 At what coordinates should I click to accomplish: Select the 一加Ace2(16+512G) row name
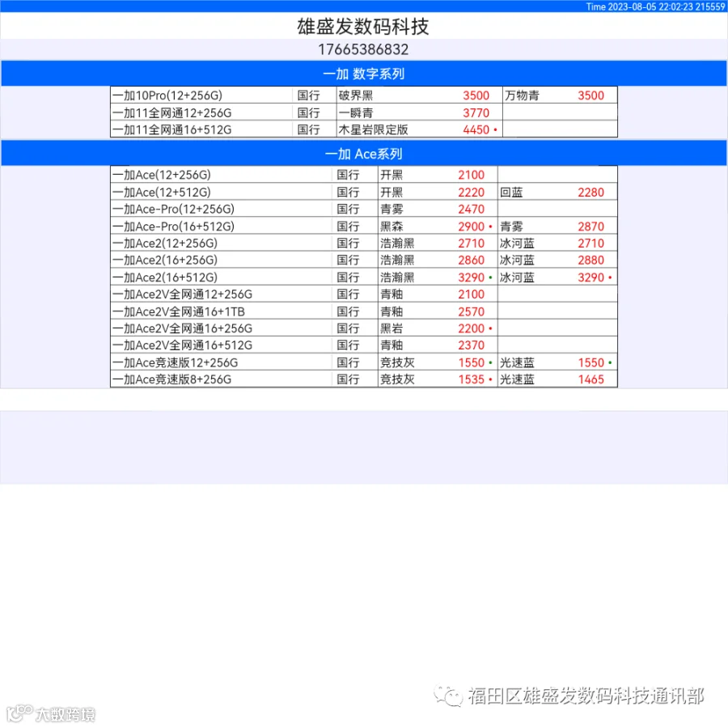point(165,277)
